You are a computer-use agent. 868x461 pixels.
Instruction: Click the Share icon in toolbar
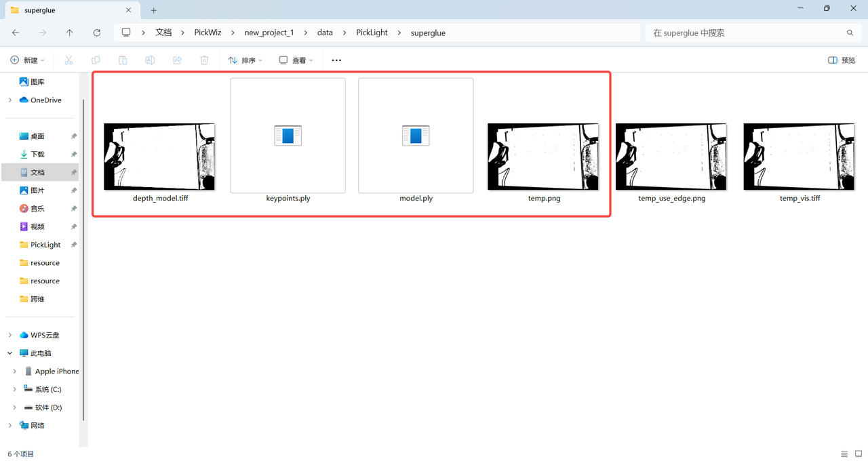(177, 60)
